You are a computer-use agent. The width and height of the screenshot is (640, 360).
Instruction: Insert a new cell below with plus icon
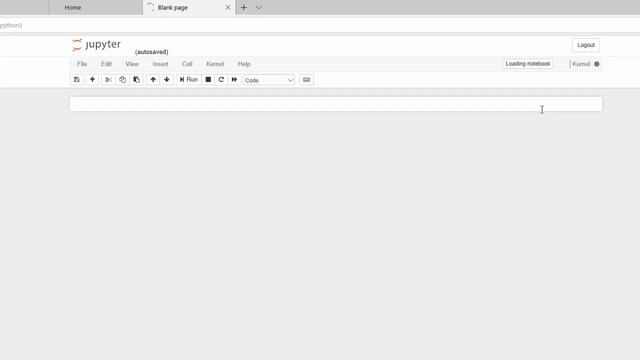[x=92, y=80]
